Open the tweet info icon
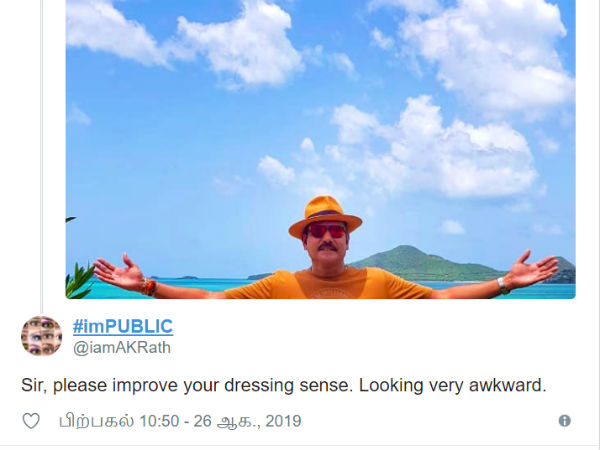 click(x=564, y=421)
